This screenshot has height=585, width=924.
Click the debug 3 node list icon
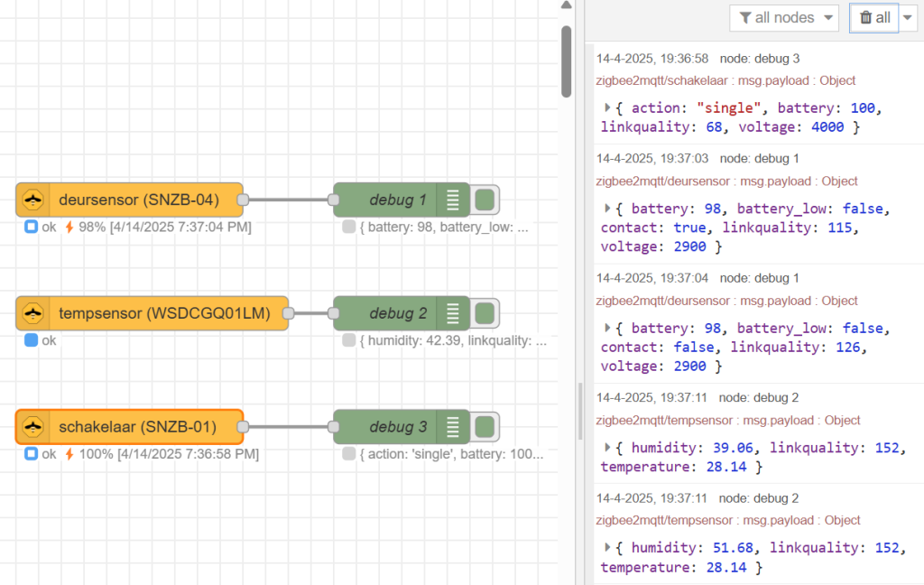tap(452, 427)
